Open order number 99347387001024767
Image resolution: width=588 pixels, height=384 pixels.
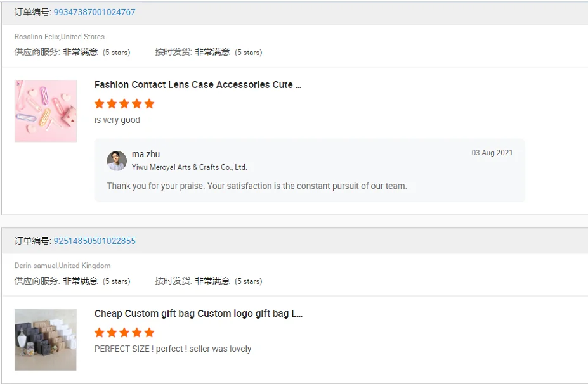point(95,12)
